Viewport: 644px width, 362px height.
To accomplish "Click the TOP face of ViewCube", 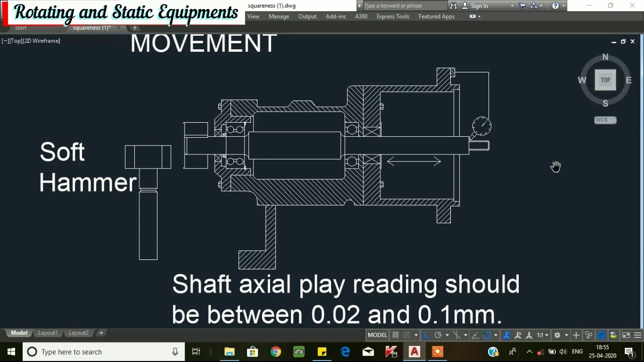I will pyautogui.click(x=605, y=80).
